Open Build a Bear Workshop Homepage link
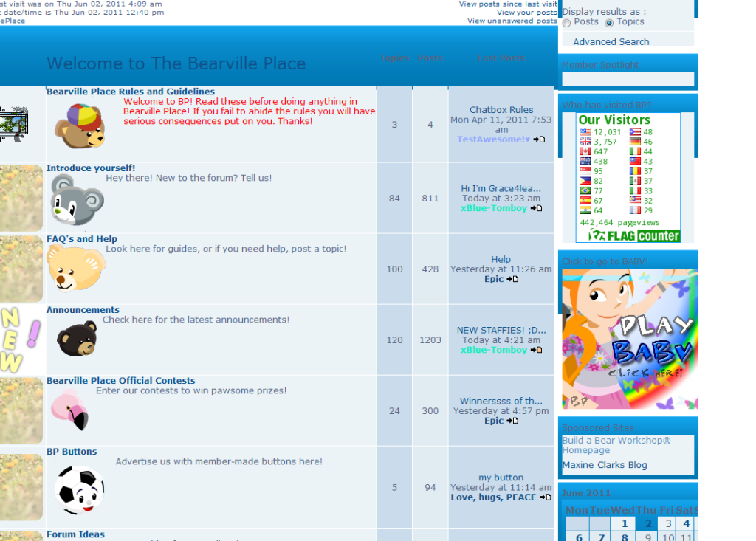The image size is (756, 541). 616,445
